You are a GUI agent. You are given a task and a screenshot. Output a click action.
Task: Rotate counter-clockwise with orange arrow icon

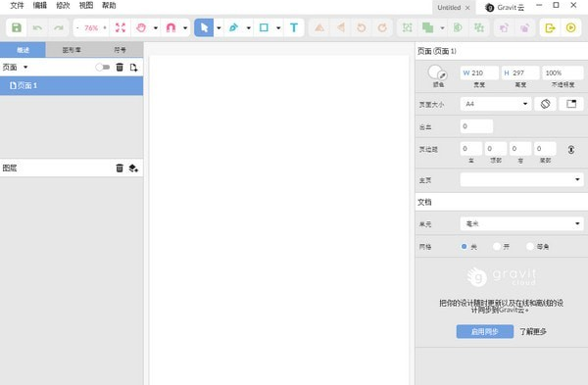[362, 27]
